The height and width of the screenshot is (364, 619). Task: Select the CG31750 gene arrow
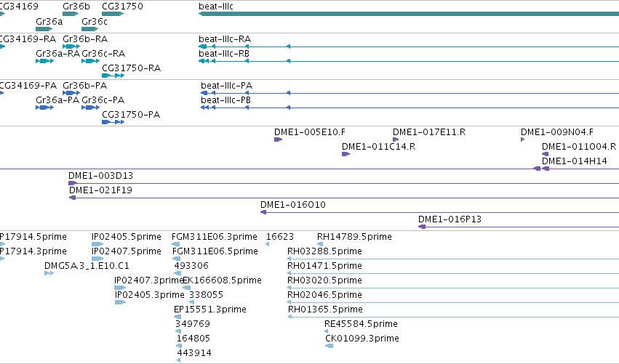pyautogui.click(x=113, y=14)
